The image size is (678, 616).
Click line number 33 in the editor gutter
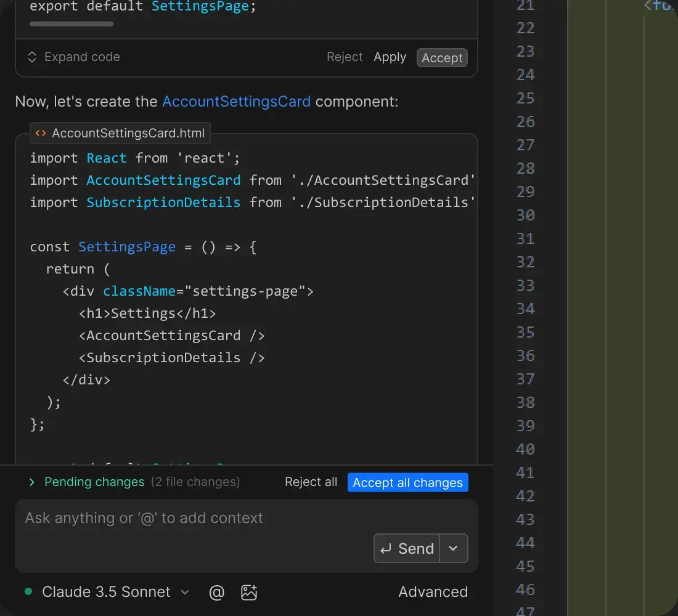click(525, 285)
